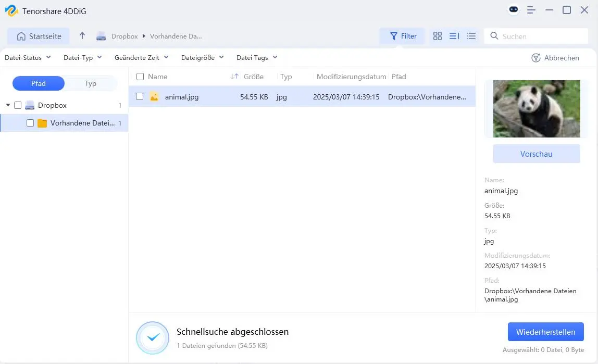Open the AI assistant robot icon

(x=514, y=9)
